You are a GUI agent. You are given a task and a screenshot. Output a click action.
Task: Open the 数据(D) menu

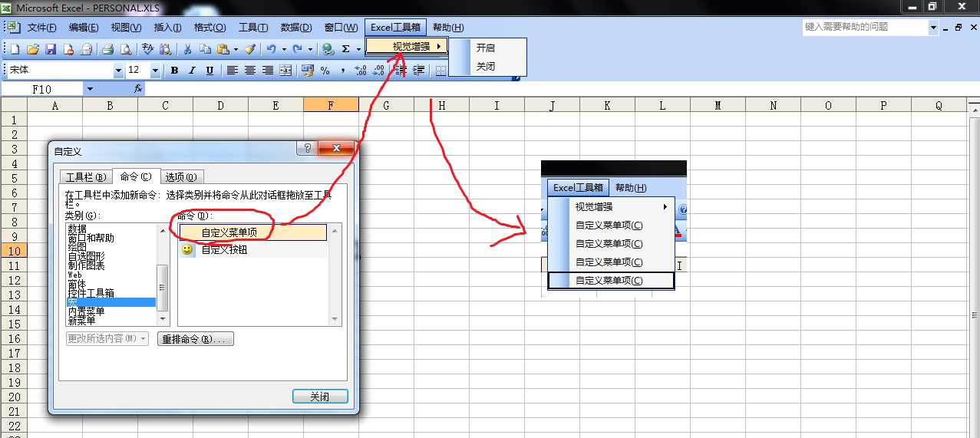click(x=296, y=28)
